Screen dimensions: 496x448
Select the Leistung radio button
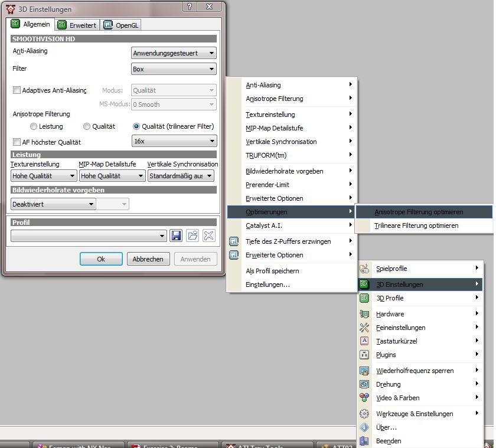click(34, 126)
